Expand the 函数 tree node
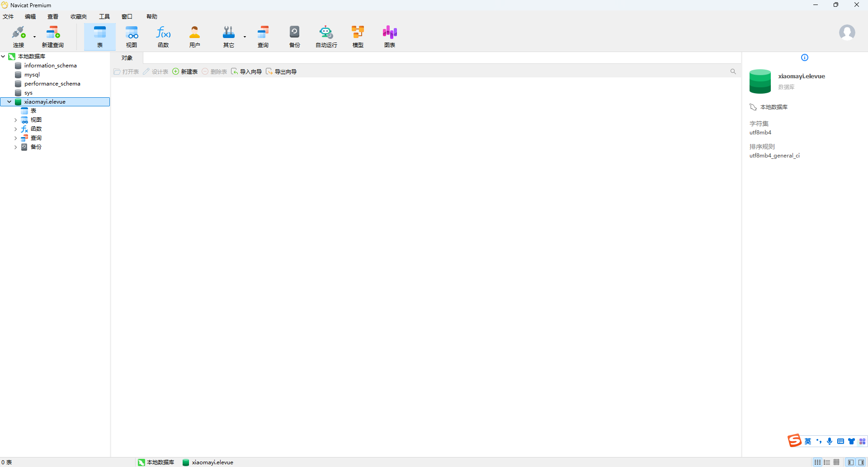This screenshot has height=467, width=868. point(16,129)
